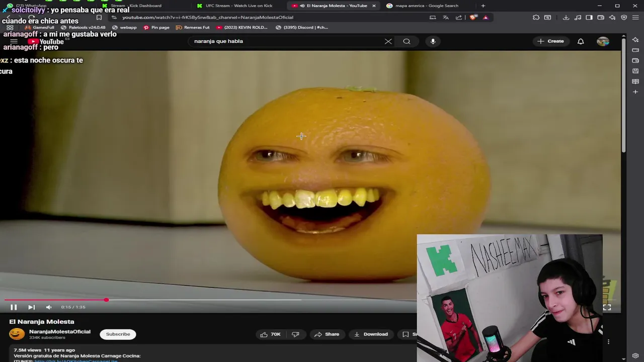Switch to the UFC Stream tab
Image resolution: width=644 pixels, height=362 pixels.
pyautogui.click(x=239, y=6)
